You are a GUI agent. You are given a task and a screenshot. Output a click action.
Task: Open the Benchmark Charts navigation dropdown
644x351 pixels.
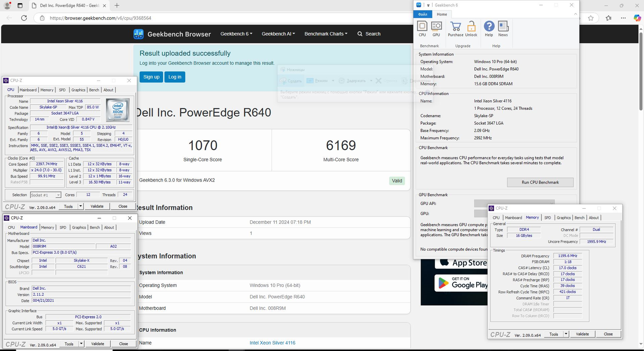[326, 34]
